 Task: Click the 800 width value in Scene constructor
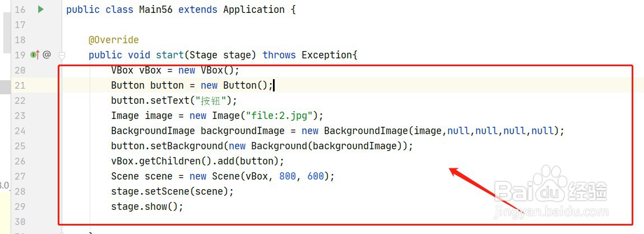coord(288,176)
